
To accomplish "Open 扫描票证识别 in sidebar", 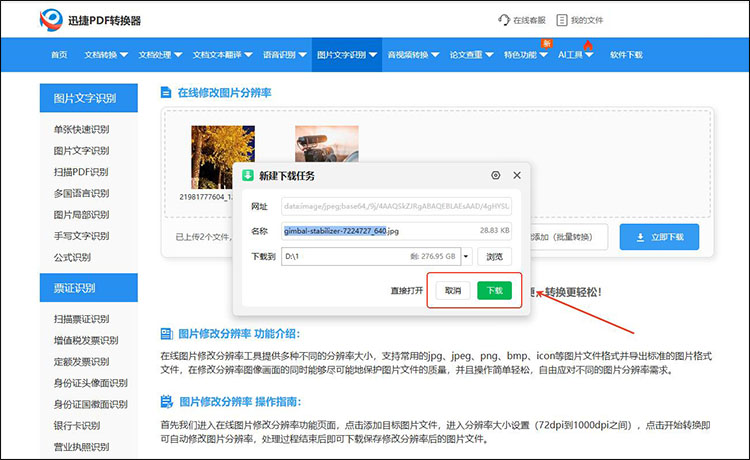I will coord(81,319).
